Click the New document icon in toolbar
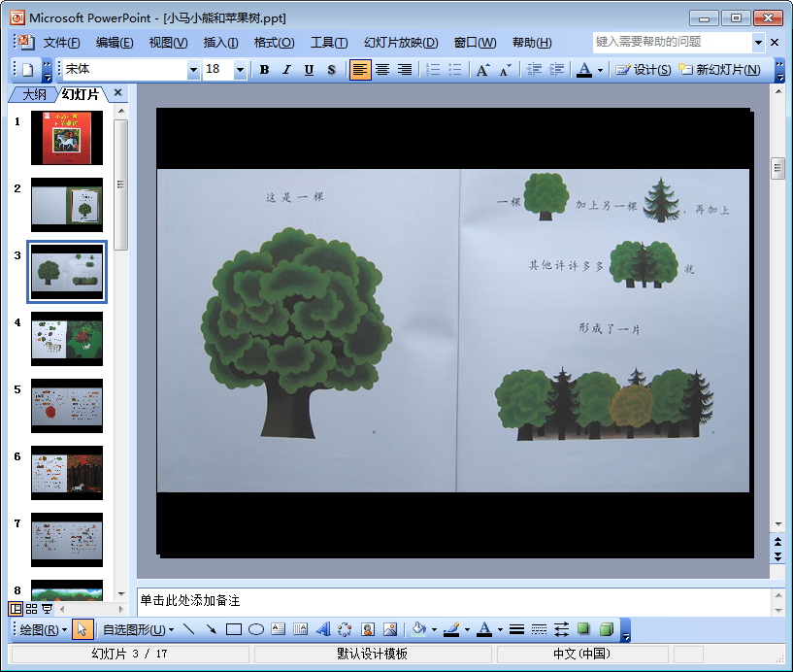The height and width of the screenshot is (672, 793). pyautogui.click(x=28, y=70)
